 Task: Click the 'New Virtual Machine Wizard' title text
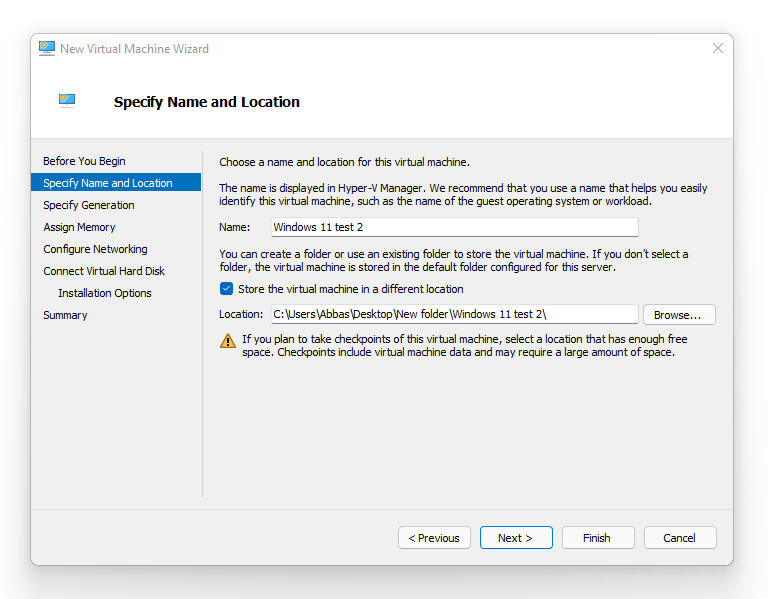pos(134,49)
